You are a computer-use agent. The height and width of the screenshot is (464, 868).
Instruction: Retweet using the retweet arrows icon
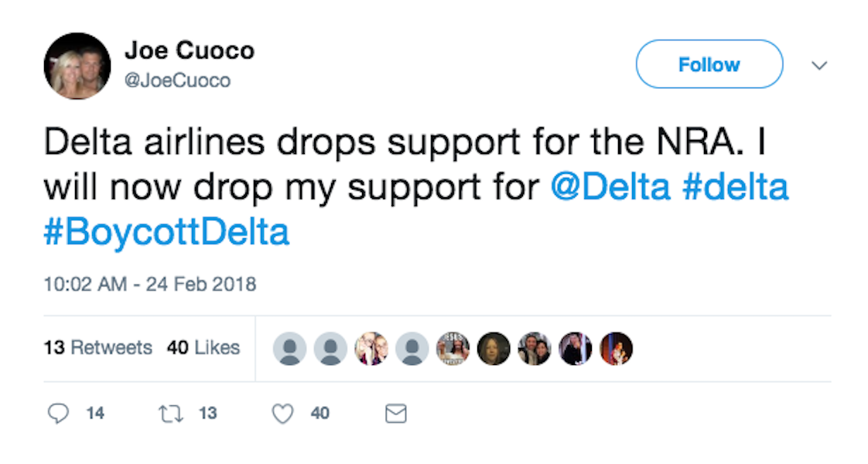tap(170, 414)
